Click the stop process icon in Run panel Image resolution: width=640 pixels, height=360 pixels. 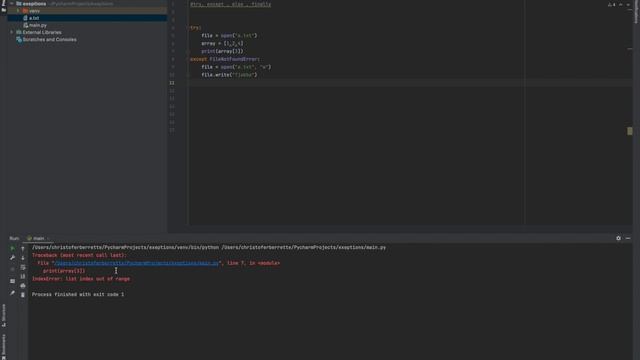tap(12, 269)
